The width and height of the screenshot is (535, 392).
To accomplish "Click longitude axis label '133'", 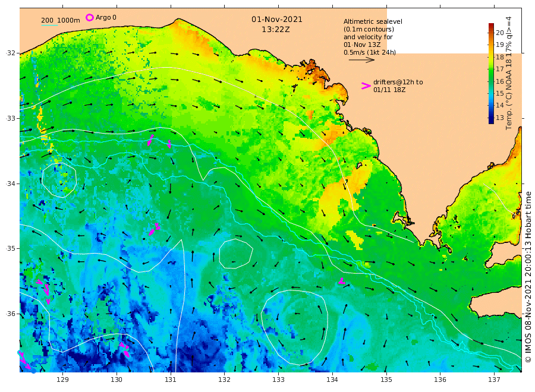I will 278,380.
